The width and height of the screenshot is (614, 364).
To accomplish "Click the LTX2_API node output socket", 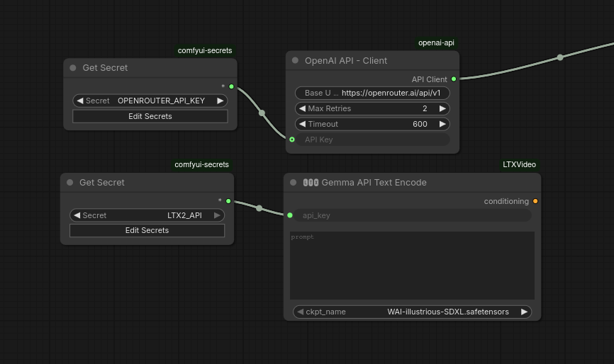I will pos(228,201).
